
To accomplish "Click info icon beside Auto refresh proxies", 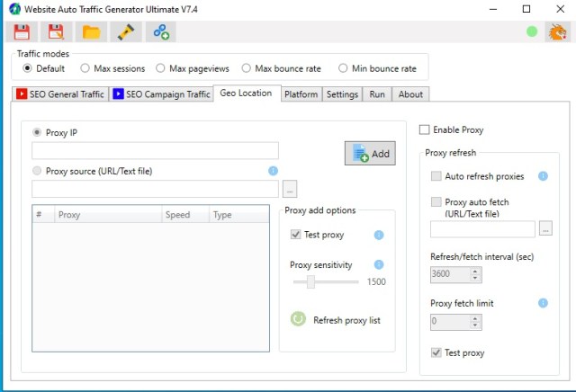I will click(x=543, y=176).
